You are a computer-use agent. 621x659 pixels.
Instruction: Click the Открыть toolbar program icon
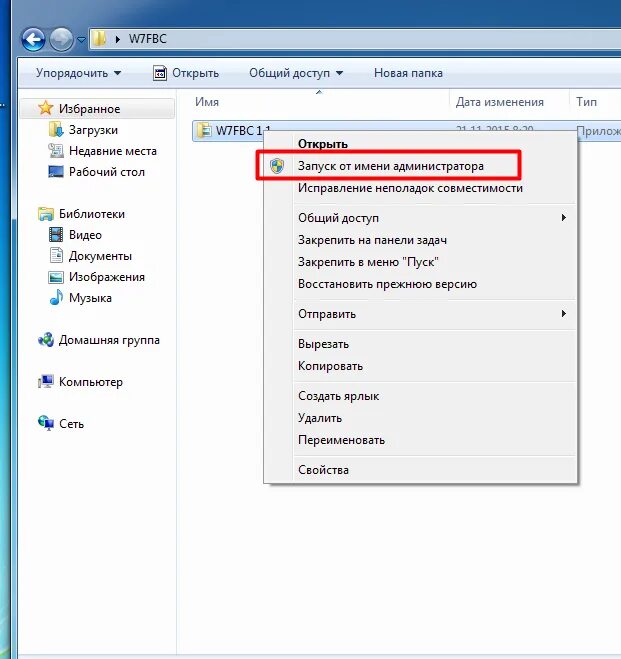click(x=160, y=73)
